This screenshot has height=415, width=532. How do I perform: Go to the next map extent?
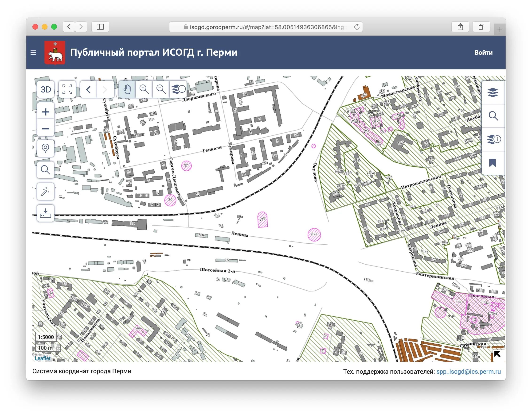106,89
